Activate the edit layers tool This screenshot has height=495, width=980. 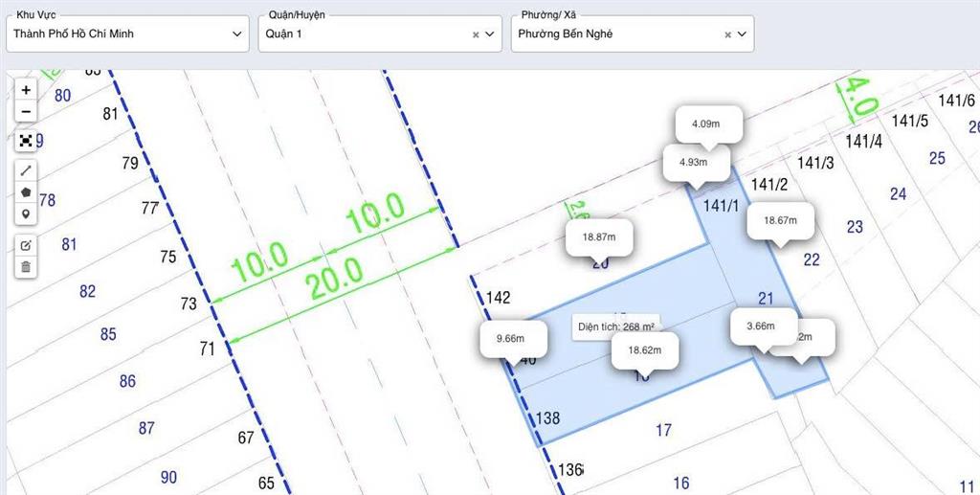click(26, 245)
